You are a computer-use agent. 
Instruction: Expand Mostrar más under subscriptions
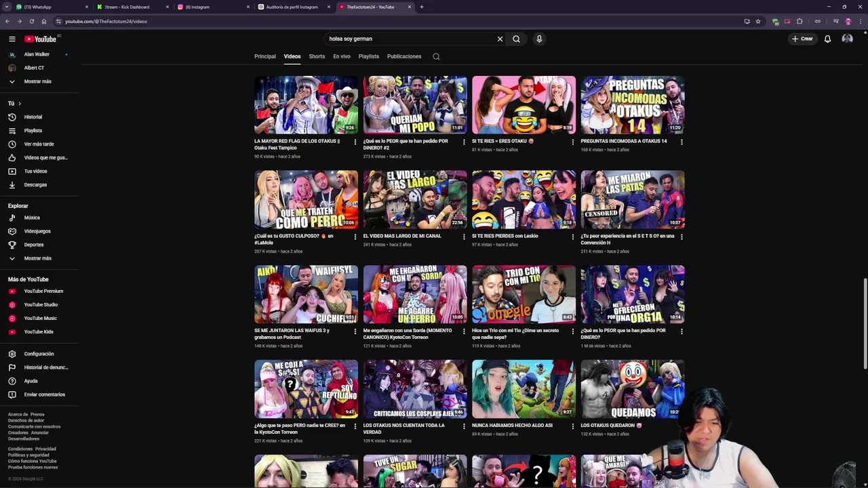pos(39,81)
